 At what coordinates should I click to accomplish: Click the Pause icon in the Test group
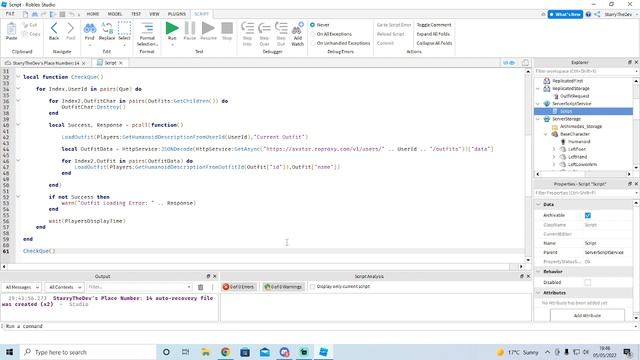pos(190,28)
